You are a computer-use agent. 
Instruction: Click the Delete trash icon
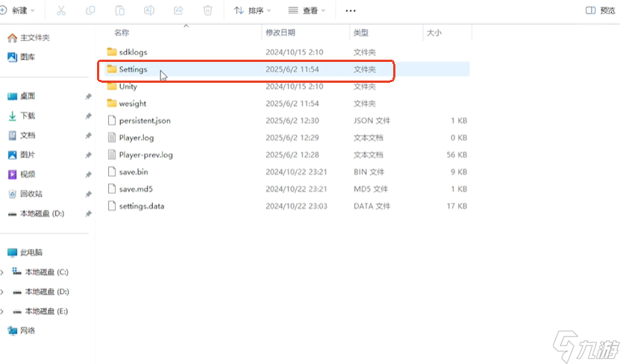(207, 10)
